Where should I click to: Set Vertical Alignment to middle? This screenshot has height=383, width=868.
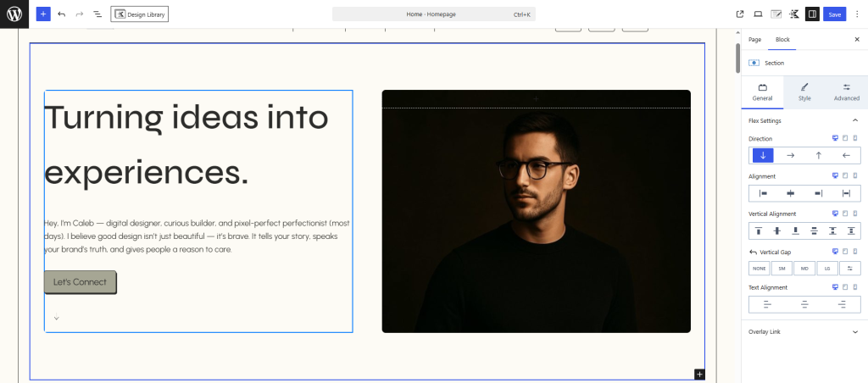(x=777, y=230)
